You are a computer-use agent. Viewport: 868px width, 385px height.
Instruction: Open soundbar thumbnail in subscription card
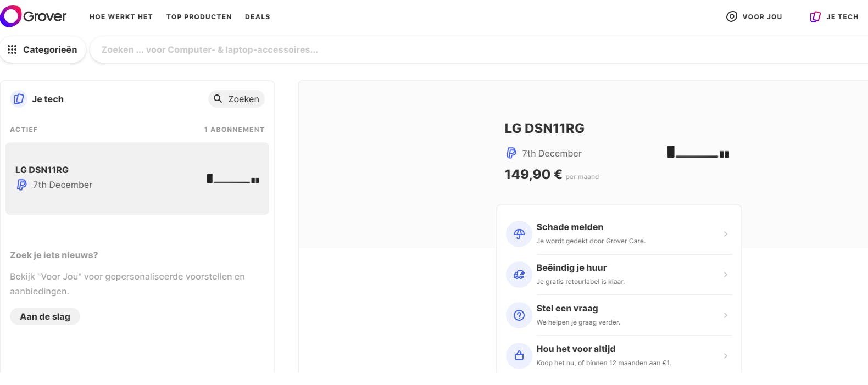233,178
